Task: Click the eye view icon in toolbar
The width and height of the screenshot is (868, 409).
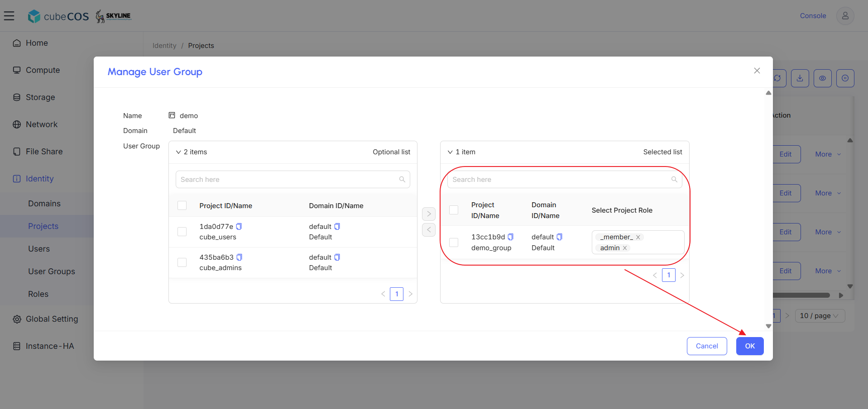Action: (823, 78)
